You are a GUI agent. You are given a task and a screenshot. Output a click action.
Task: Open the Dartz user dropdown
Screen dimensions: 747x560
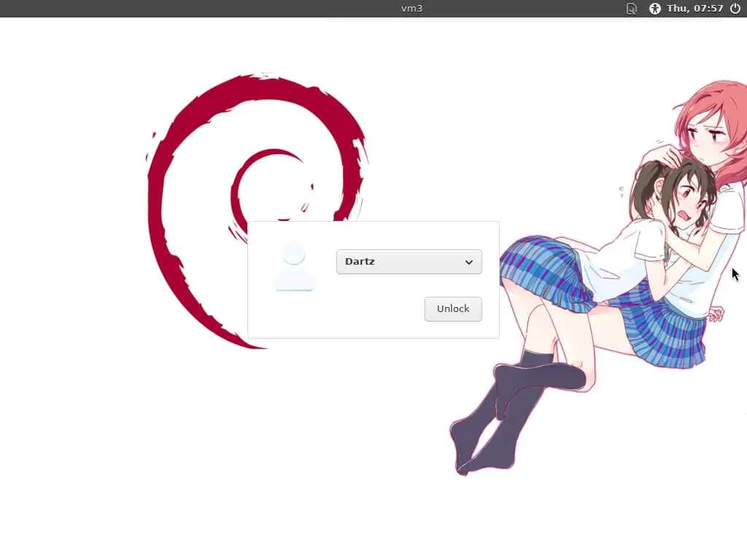point(409,262)
